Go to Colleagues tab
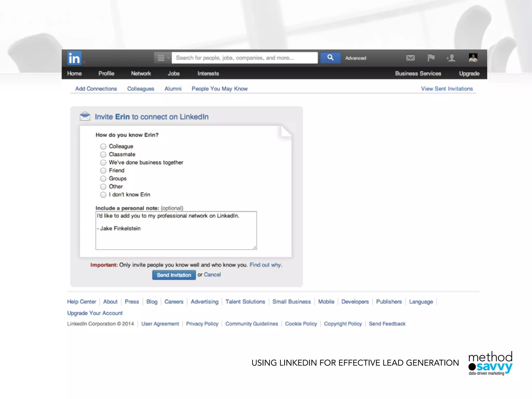The image size is (532, 399). pyautogui.click(x=141, y=89)
